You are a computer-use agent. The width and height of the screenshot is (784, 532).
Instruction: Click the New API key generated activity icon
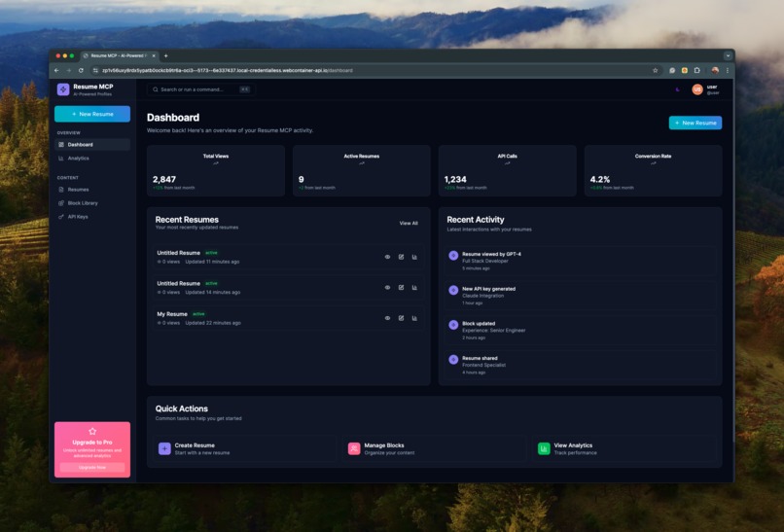453,290
